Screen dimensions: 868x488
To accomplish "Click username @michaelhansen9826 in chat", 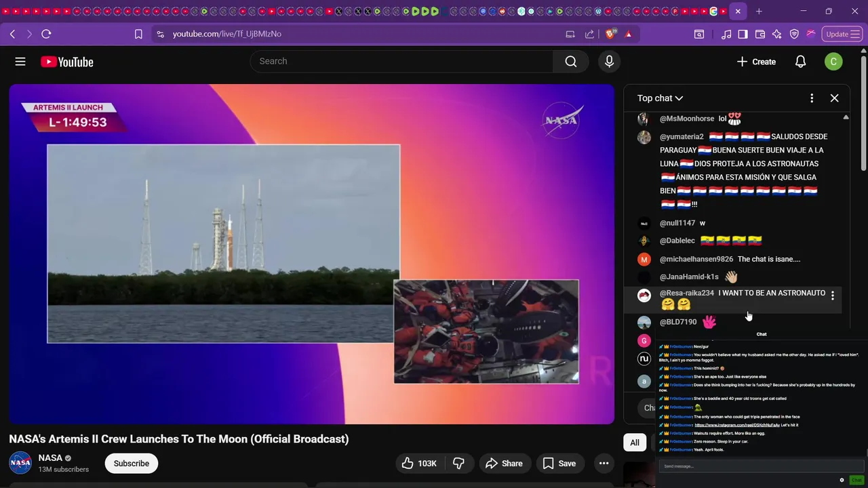I will 696,260.
